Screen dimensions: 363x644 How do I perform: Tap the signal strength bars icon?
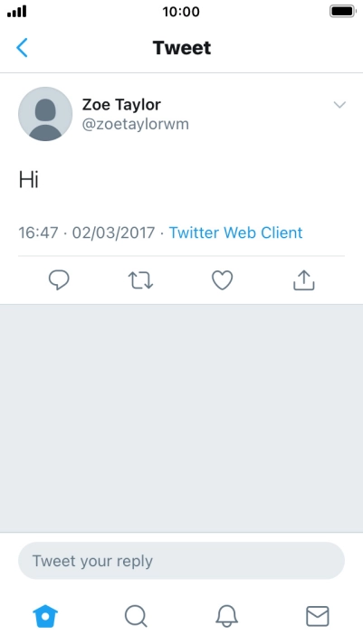17,12
